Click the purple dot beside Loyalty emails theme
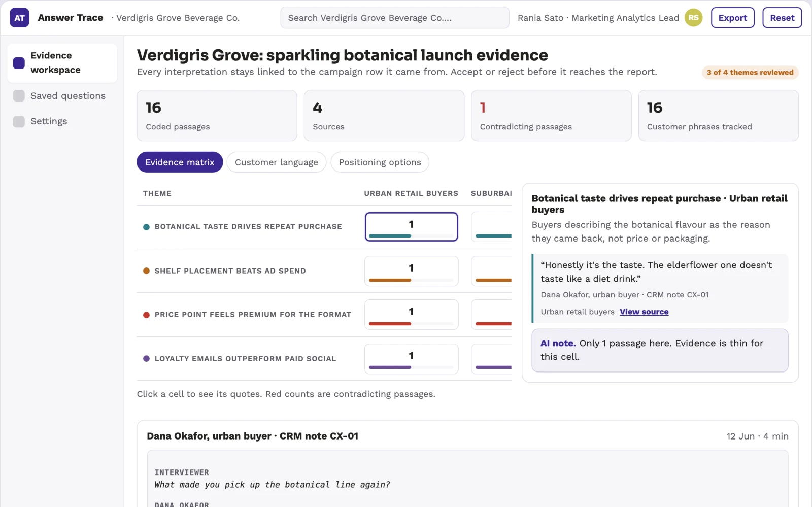The image size is (812, 507). 146,359
